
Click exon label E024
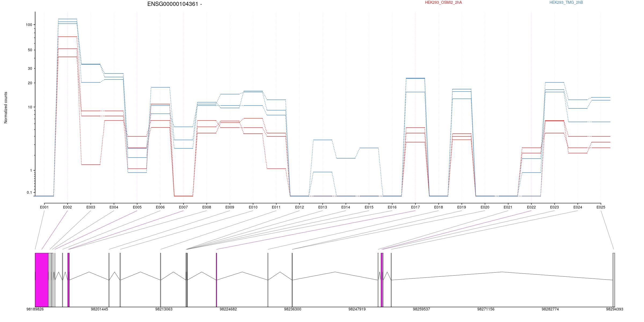tap(578, 207)
